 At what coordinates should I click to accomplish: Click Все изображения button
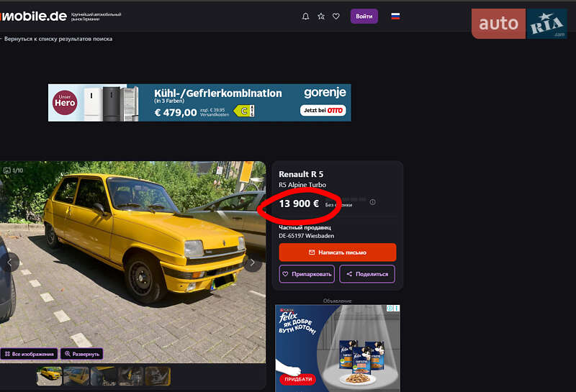coord(30,354)
